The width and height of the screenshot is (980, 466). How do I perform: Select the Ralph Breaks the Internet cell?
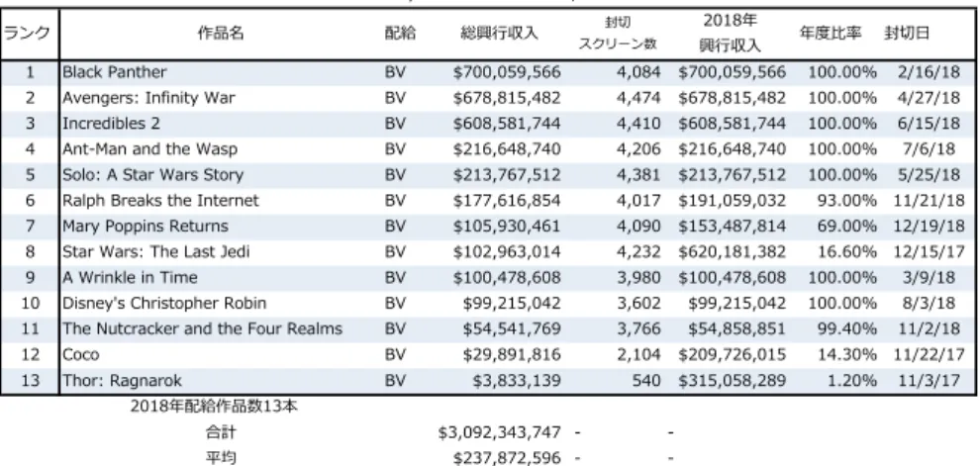tap(160, 201)
